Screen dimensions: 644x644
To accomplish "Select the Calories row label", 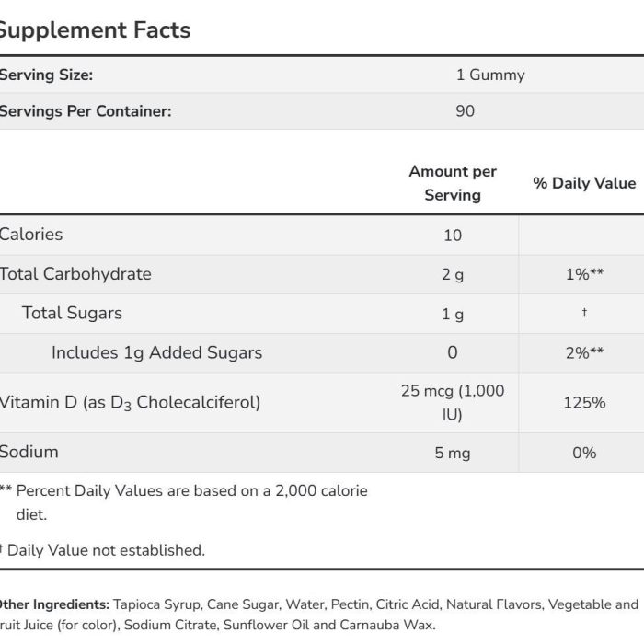I will pyautogui.click(x=31, y=235).
